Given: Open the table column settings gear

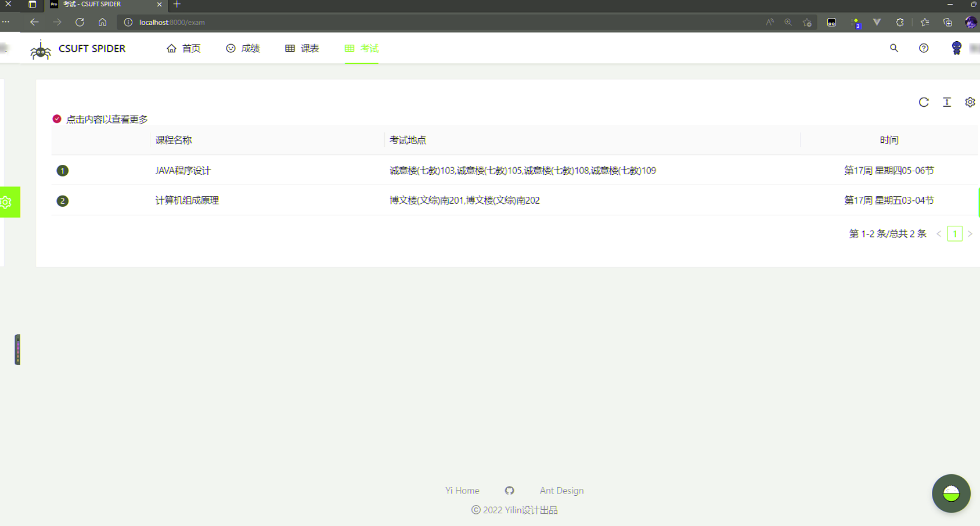Looking at the screenshot, I should 970,102.
